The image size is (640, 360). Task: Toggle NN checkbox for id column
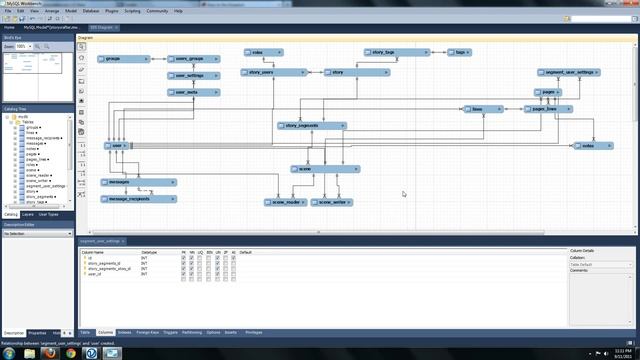[191, 258]
